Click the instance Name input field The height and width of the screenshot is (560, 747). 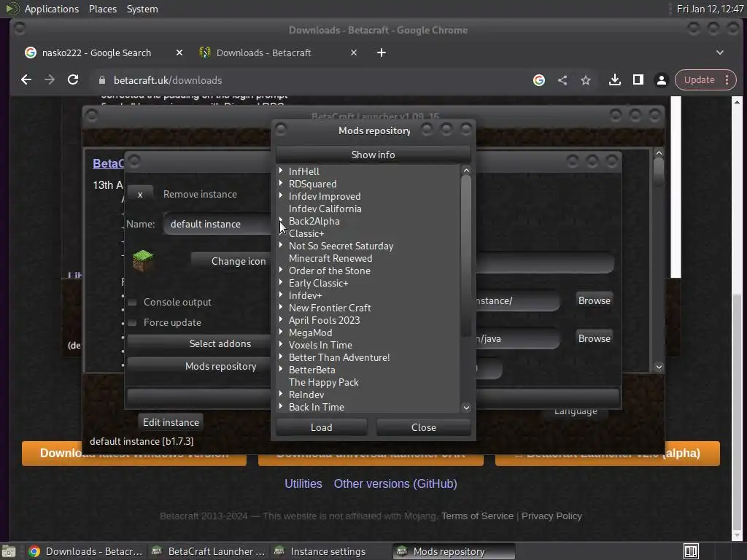[x=217, y=225]
